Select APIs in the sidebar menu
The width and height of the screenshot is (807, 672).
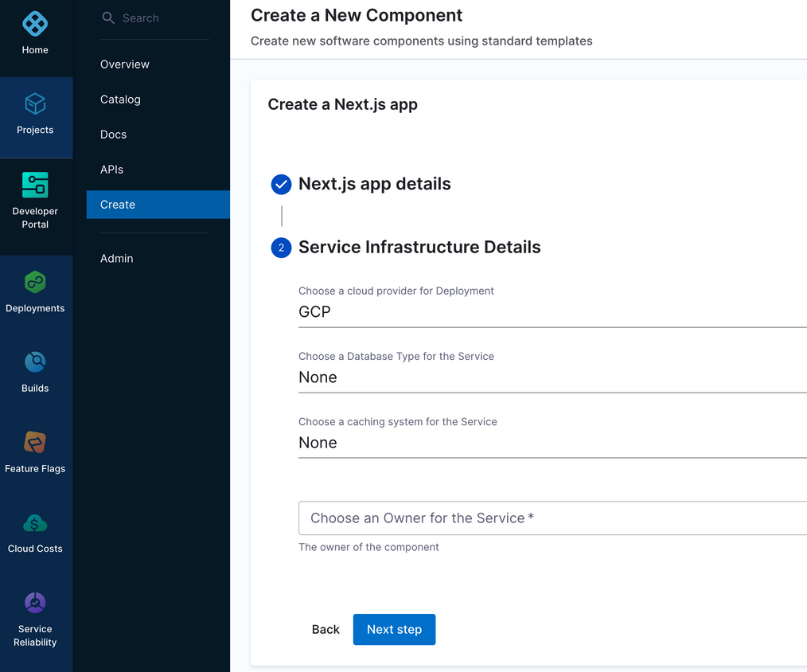(111, 170)
